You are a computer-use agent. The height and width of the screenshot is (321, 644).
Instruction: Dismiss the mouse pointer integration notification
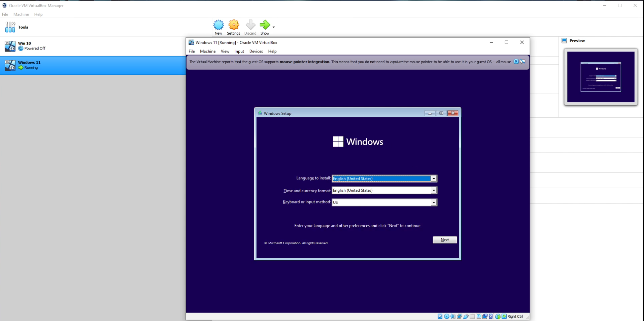tap(516, 62)
